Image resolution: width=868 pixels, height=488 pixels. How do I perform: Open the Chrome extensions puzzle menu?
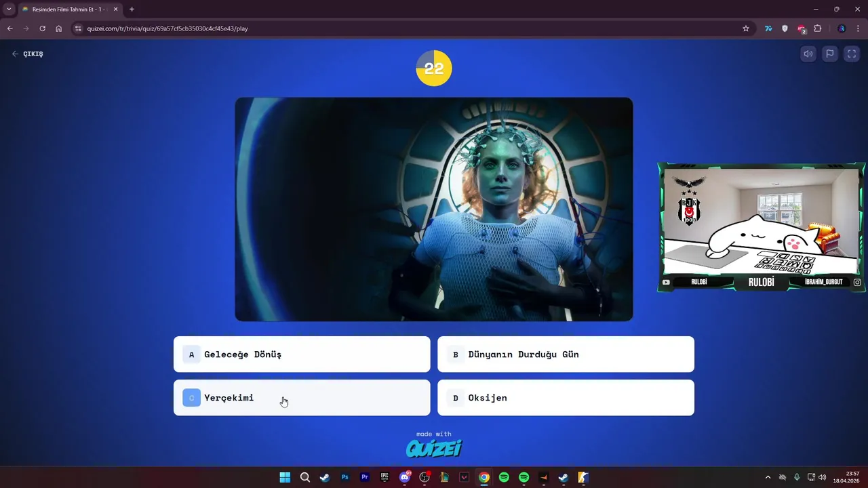point(817,28)
